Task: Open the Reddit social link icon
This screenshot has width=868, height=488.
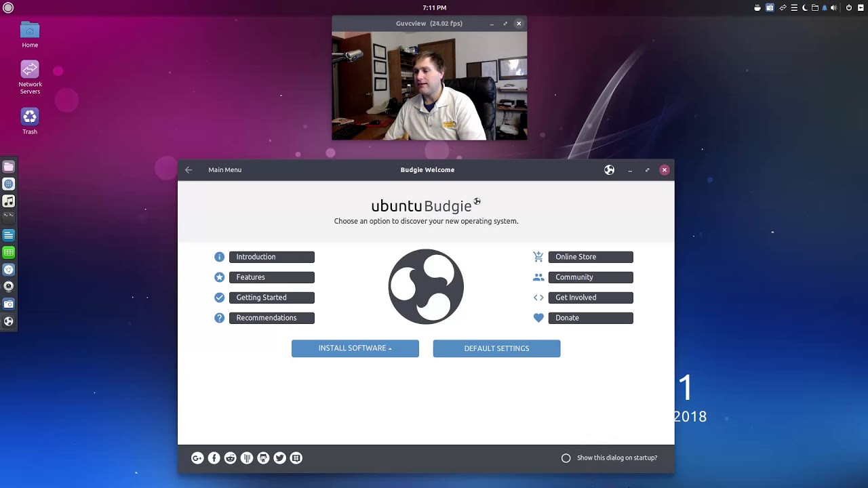Action: point(231,458)
